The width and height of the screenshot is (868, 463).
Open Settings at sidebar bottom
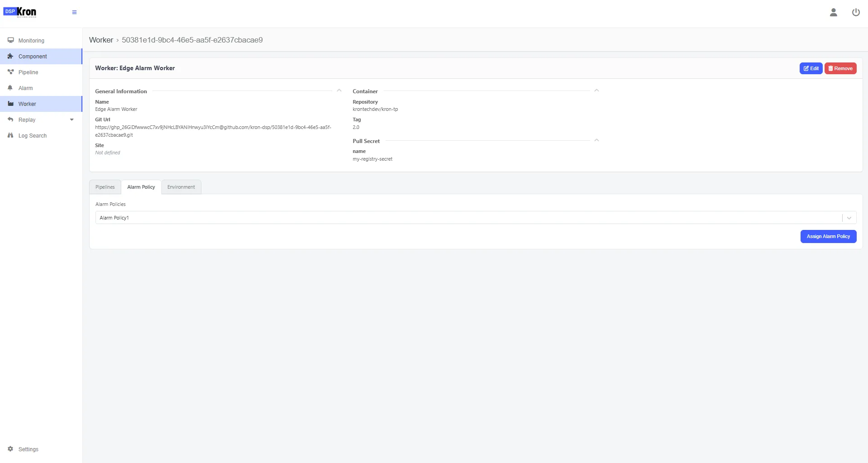pos(41,449)
